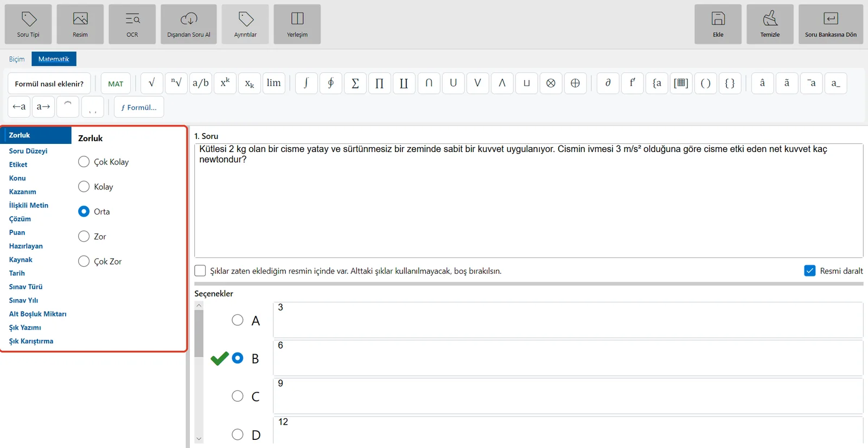Insert a fraction a/b template
The width and height of the screenshot is (868, 448).
201,83
